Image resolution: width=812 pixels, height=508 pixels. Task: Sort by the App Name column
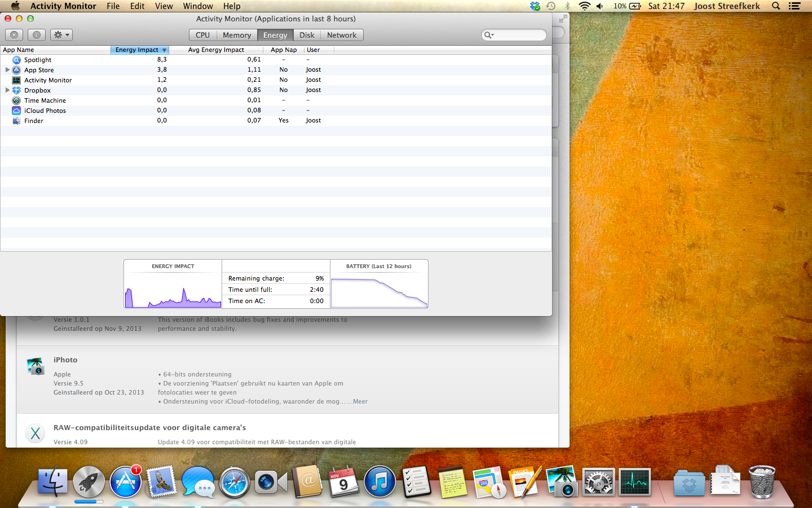55,50
